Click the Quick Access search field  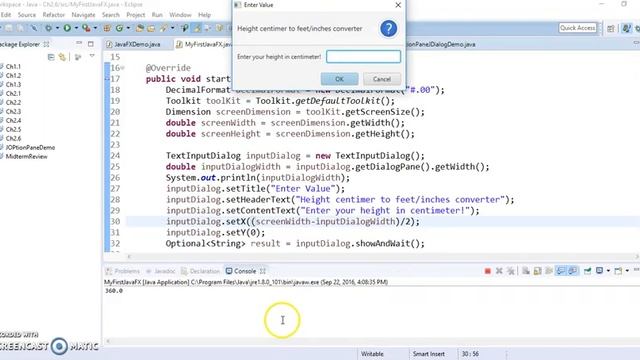[578, 28]
